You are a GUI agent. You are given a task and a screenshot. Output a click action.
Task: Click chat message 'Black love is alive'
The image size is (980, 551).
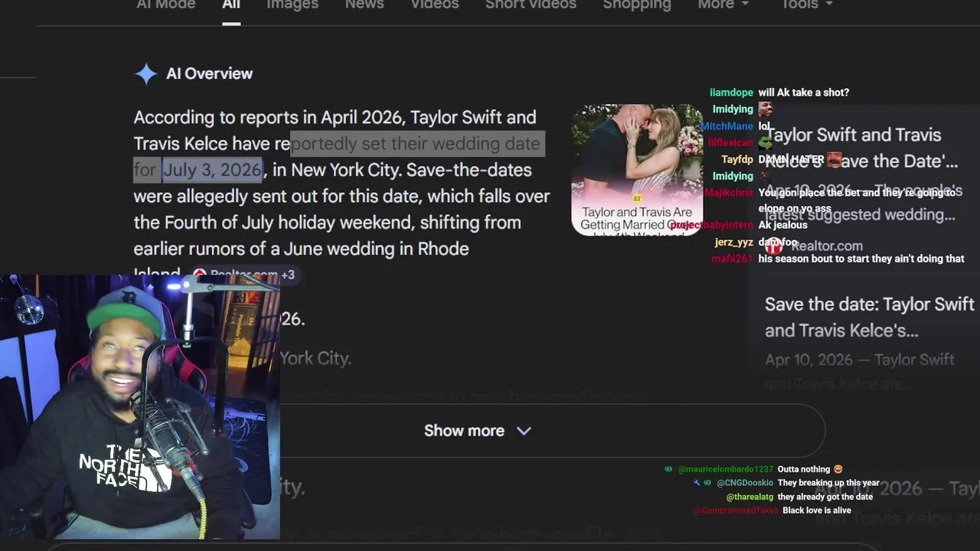[817, 510]
